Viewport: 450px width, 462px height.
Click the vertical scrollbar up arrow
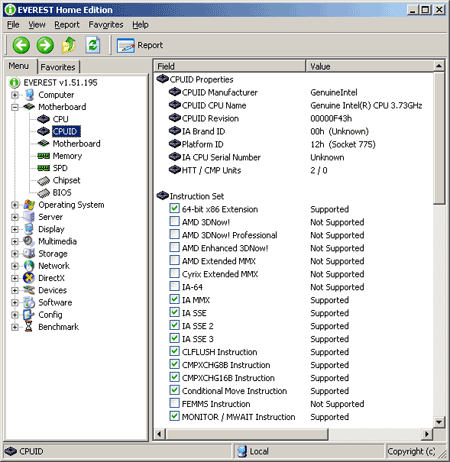click(x=439, y=66)
